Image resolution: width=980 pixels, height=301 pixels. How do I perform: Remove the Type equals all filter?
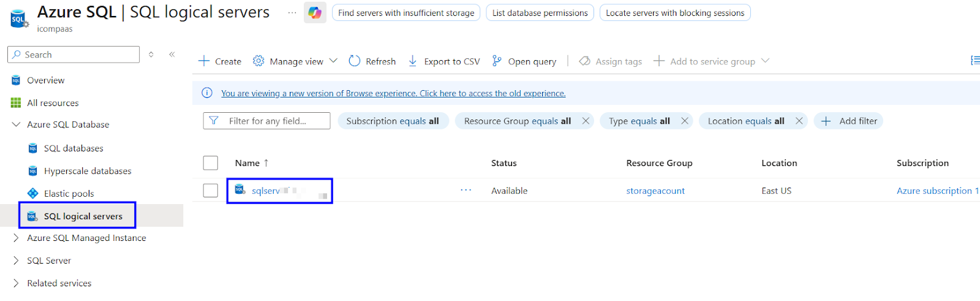685,121
